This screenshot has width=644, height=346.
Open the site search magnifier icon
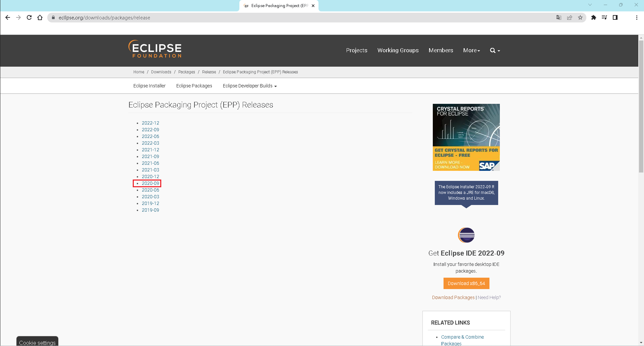click(x=492, y=51)
